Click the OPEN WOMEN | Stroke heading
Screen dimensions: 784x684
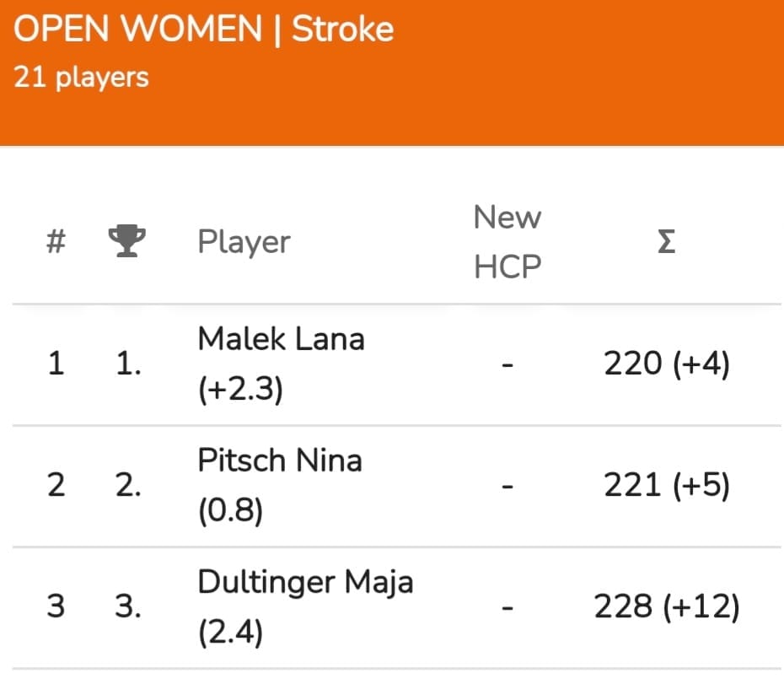(x=203, y=29)
